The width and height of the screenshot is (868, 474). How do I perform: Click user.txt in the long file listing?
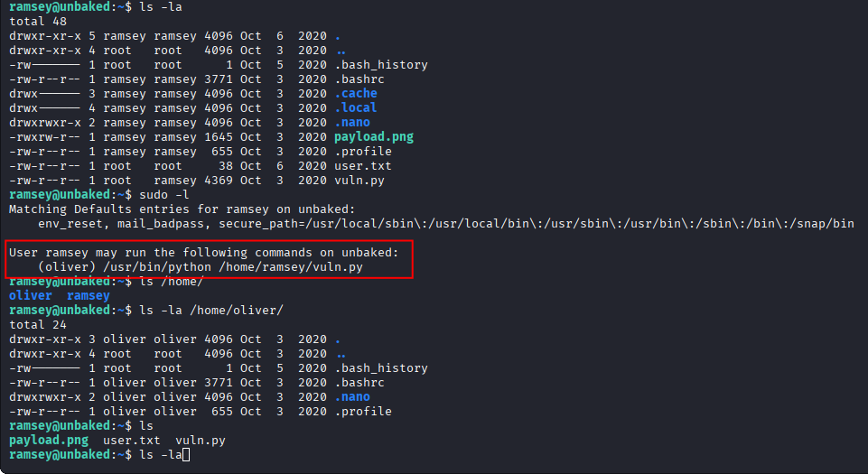click(363, 165)
